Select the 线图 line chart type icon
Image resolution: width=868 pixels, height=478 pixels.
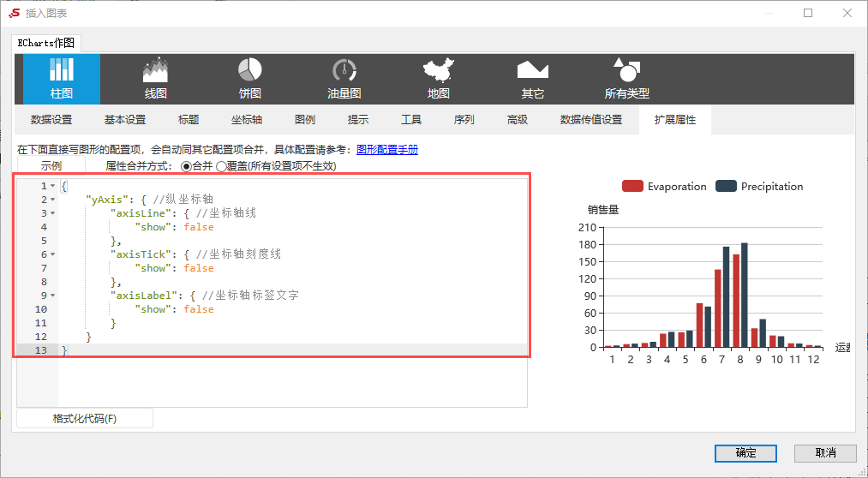point(156,79)
